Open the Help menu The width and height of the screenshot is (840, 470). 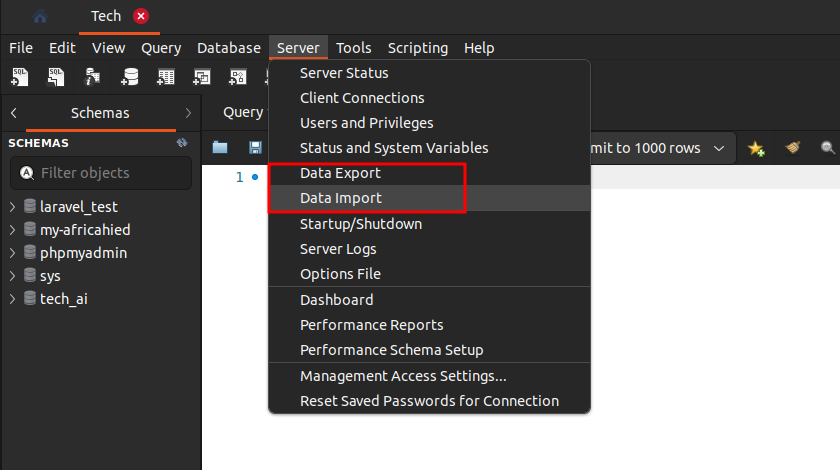coord(479,48)
